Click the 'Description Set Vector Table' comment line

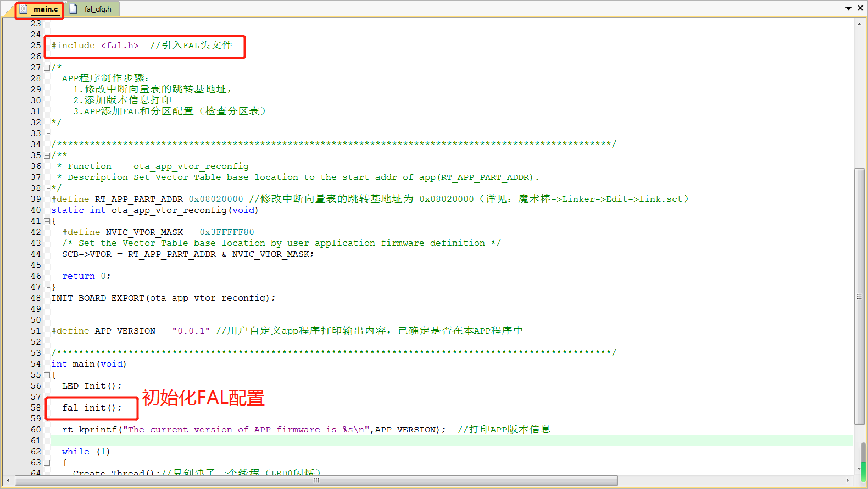coord(298,177)
